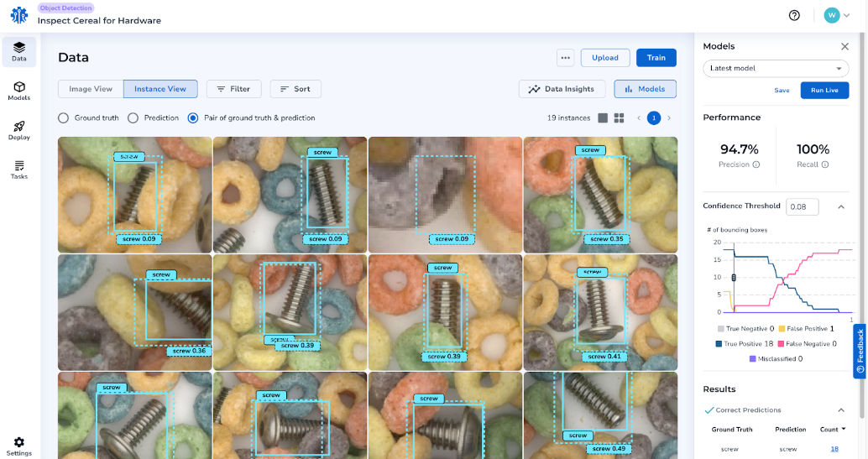The height and width of the screenshot is (459, 868).
Task: Click the True Positive legend entry
Action: [x=744, y=344]
